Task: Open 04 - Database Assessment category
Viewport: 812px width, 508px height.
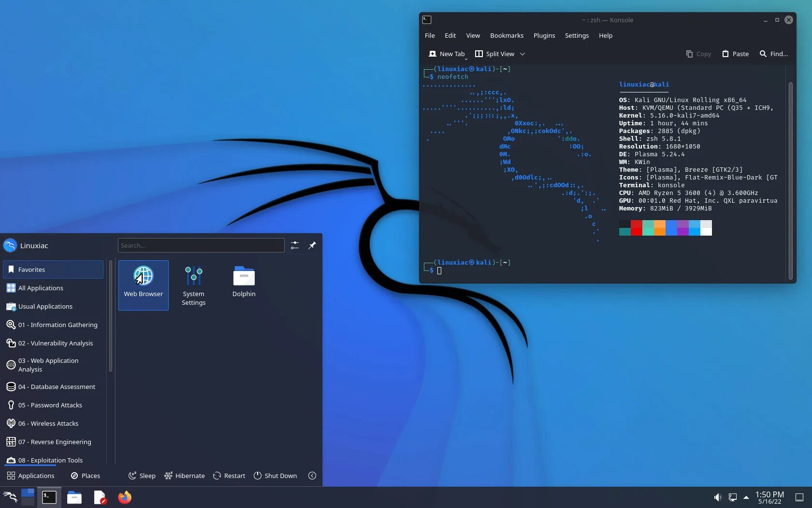Action: pyautogui.click(x=53, y=387)
